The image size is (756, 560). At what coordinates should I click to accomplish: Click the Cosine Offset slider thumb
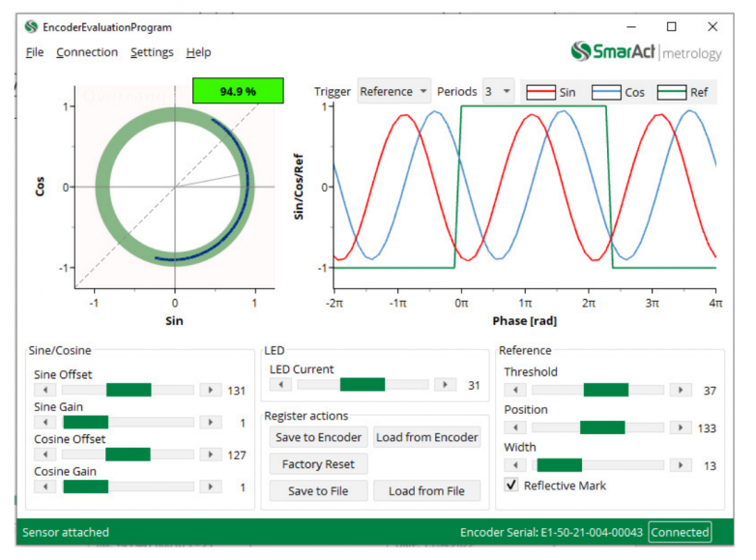(128, 455)
